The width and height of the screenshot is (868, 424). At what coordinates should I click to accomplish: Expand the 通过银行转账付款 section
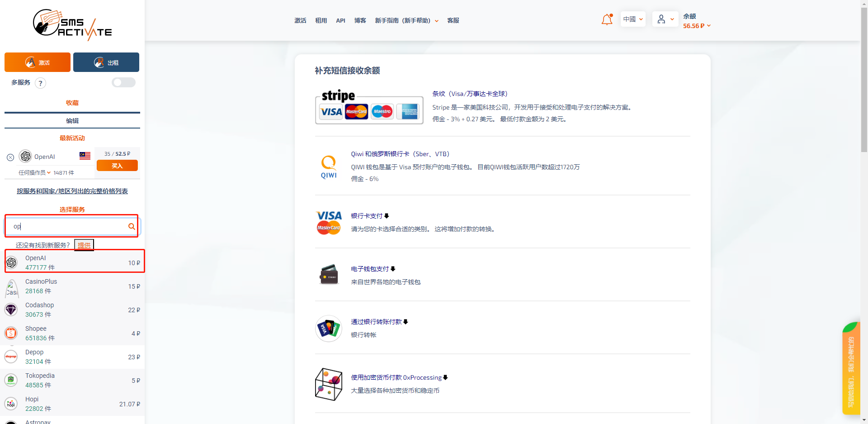(379, 322)
